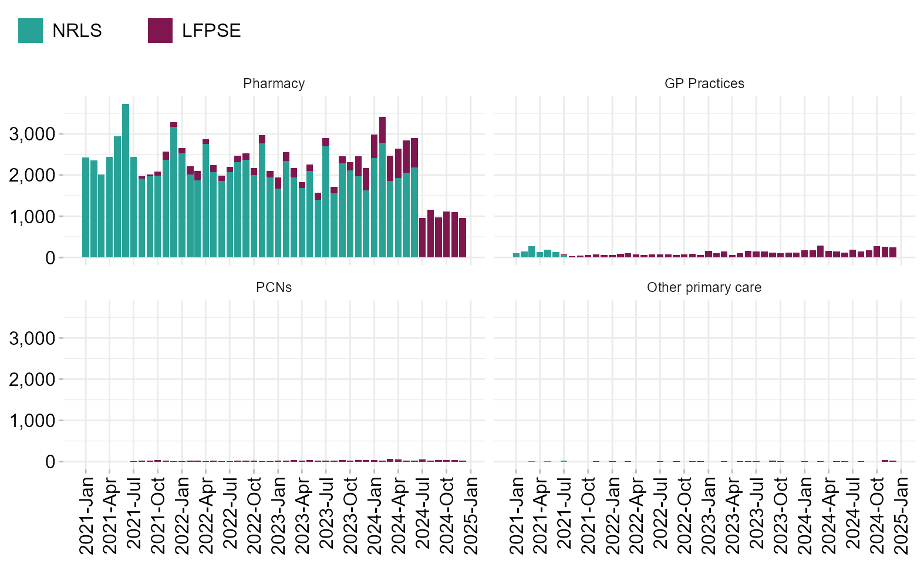
Task: Click the maroon LFPSE legend swatch
Action: [x=160, y=31]
